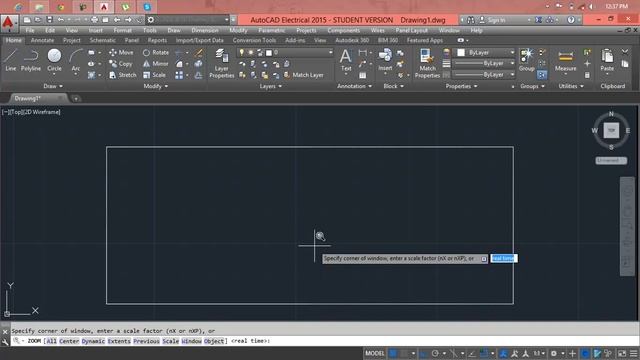This screenshot has width=640, height=360.
Task: Toggle polar tracking in status bar
Action: click(x=435, y=353)
